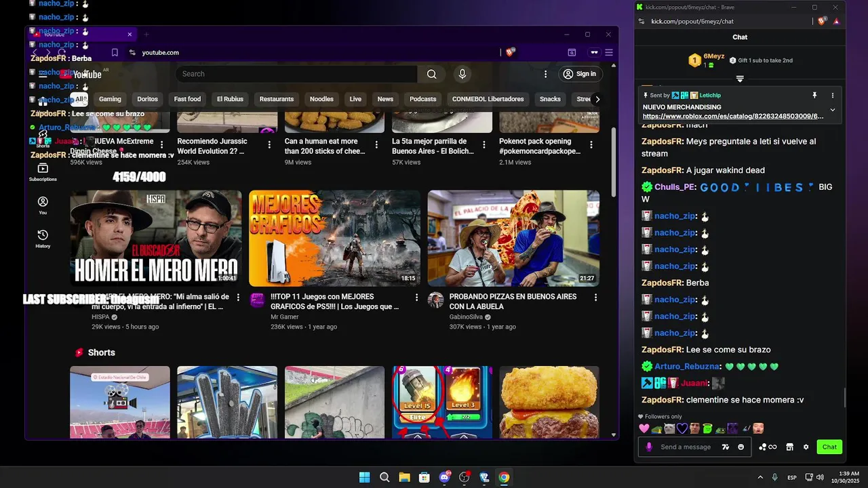
Task: Open YouTube settings three-dot menu
Action: pyautogui.click(x=545, y=74)
